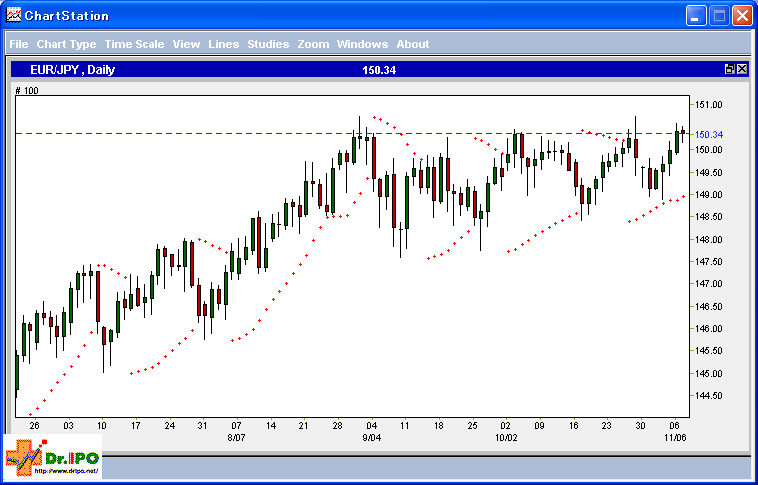Screen dimensions: 758x485
Task: Close the EUR/JPY chart sub-window
Action: point(742,69)
